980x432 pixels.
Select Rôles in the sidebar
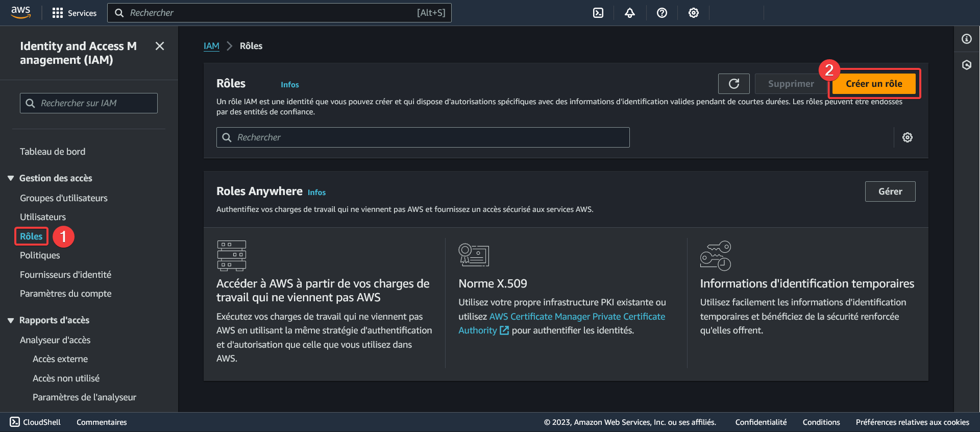31,236
